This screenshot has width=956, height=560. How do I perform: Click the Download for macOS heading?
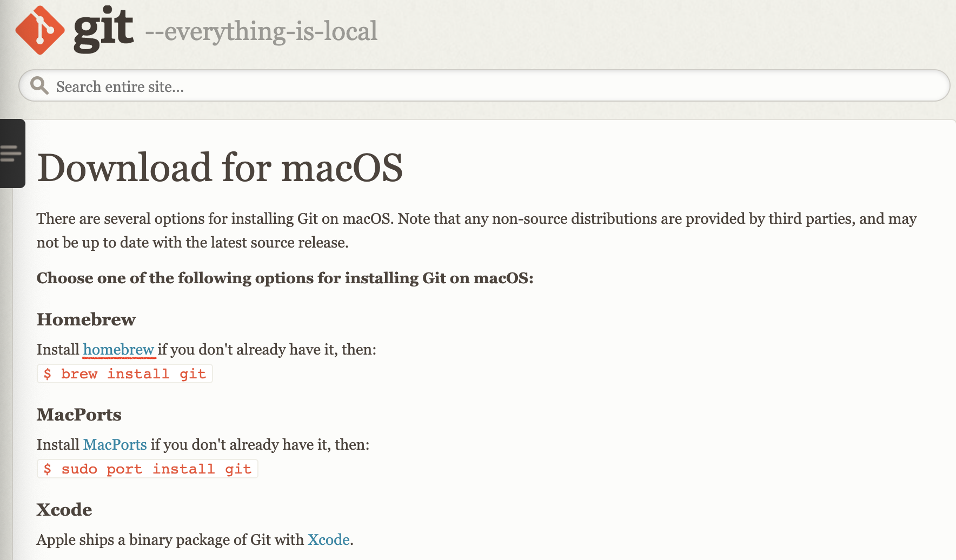[220, 168]
